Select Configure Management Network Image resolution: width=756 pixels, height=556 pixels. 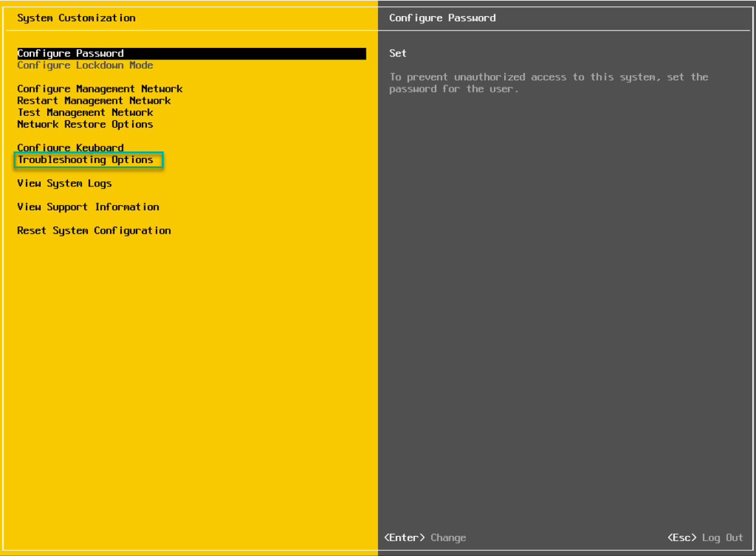[x=100, y=89]
